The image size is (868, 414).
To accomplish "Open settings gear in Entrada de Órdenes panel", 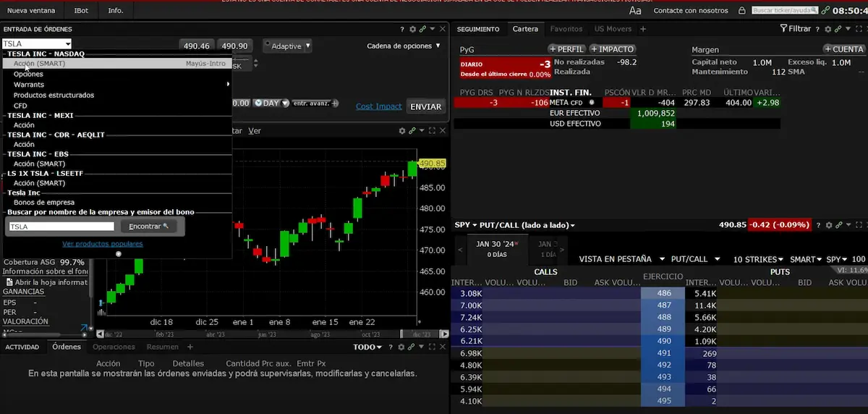I will pyautogui.click(x=412, y=29).
